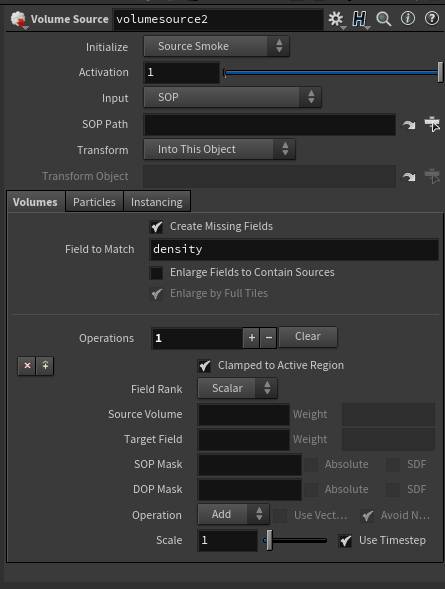Click the Houdini H presets icon
This screenshot has width=445, height=589.
[359, 19]
